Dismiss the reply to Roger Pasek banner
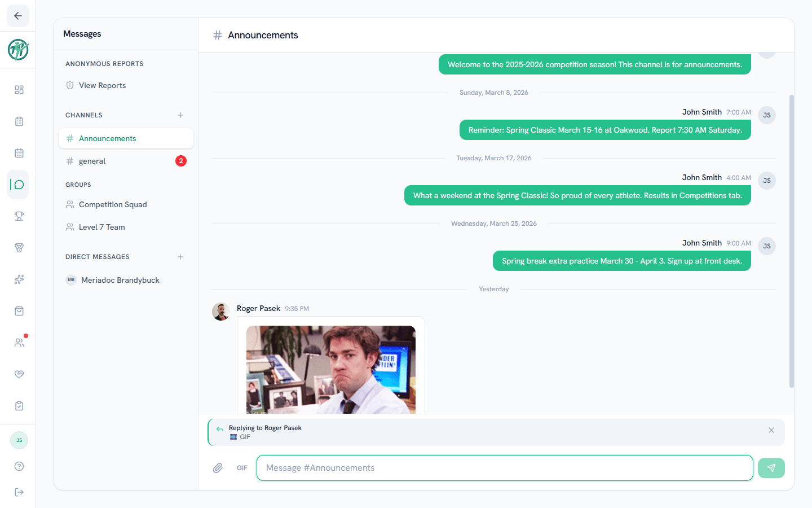The width and height of the screenshot is (812, 508). tap(771, 430)
